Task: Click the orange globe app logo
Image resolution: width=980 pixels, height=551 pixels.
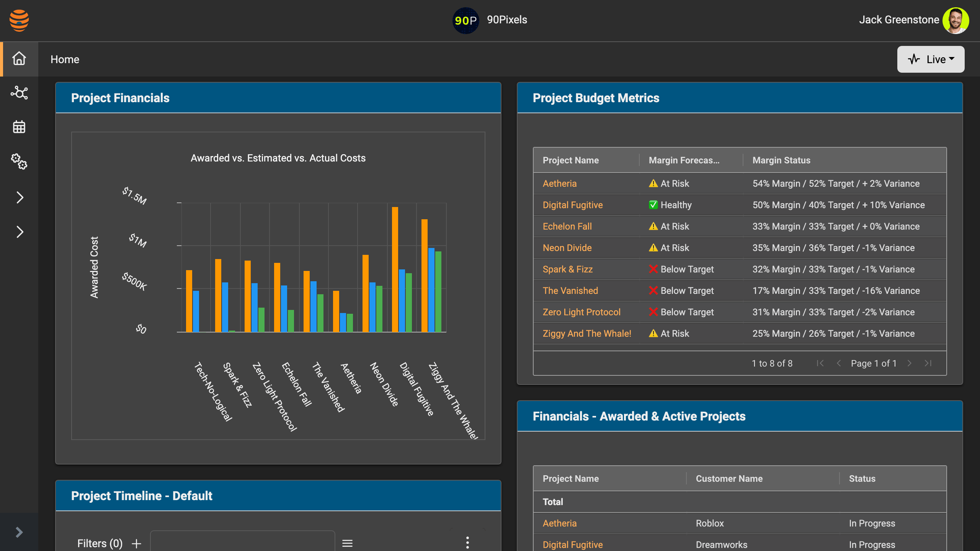Action: pyautogui.click(x=19, y=20)
